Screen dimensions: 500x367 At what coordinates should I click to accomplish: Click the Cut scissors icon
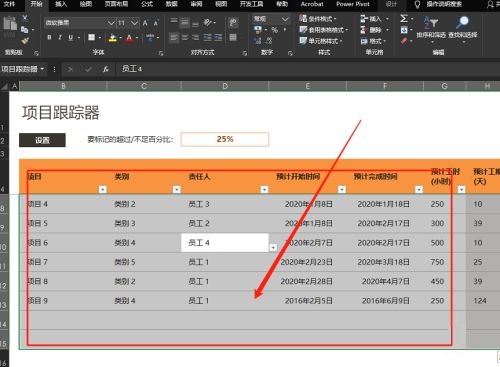(x=24, y=19)
